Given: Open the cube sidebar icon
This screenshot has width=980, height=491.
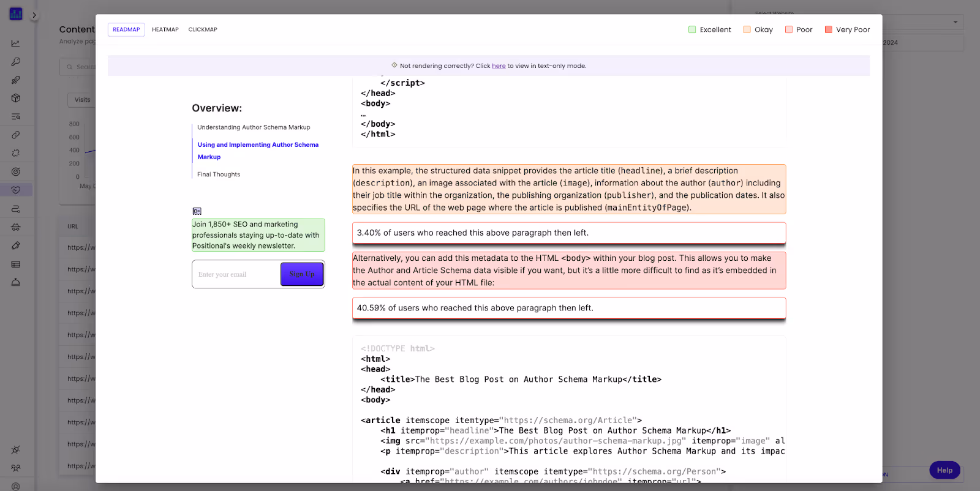Looking at the screenshot, I should 16,98.
